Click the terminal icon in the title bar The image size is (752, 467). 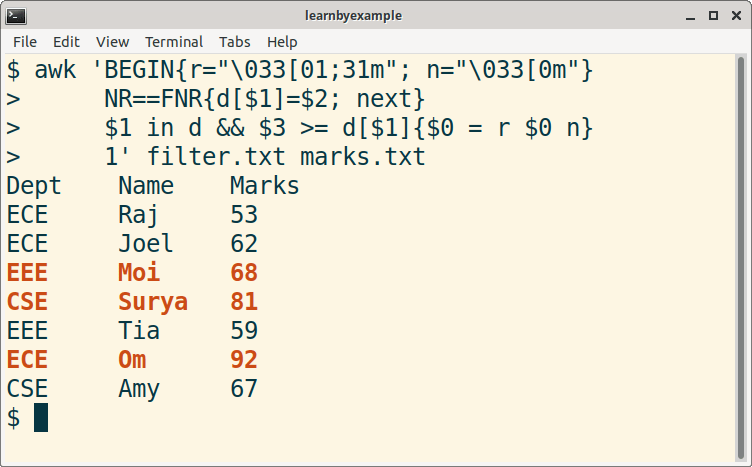click(17, 15)
